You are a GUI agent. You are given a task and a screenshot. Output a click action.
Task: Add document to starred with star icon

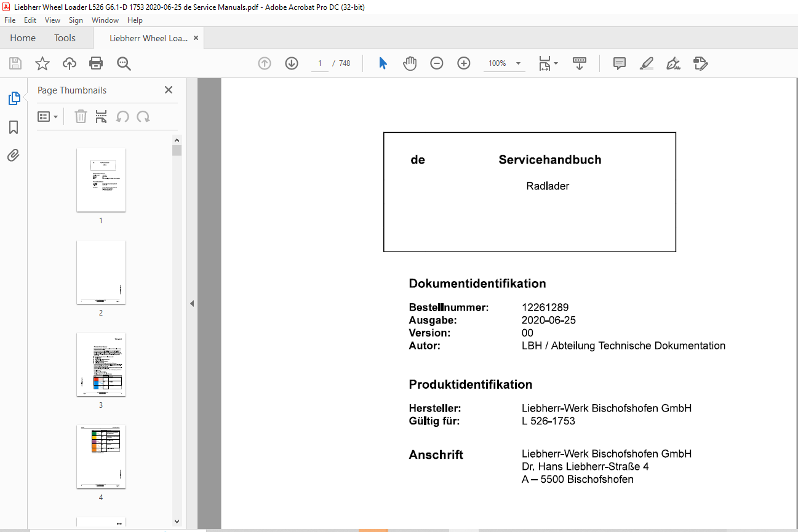pos(42,63)
